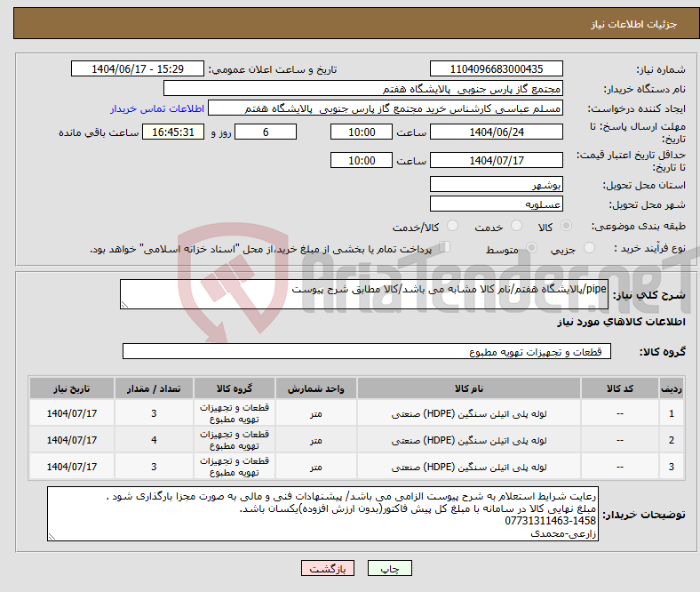Click the شهر محل تحویل field with عسلویه
Viewport: 700px width, 592px height.
496,204
